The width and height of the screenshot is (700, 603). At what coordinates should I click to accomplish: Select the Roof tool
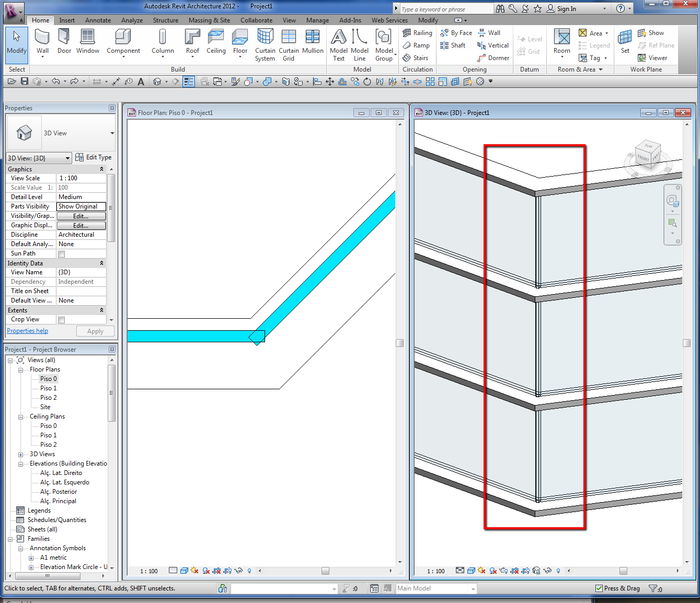point(192,42)
